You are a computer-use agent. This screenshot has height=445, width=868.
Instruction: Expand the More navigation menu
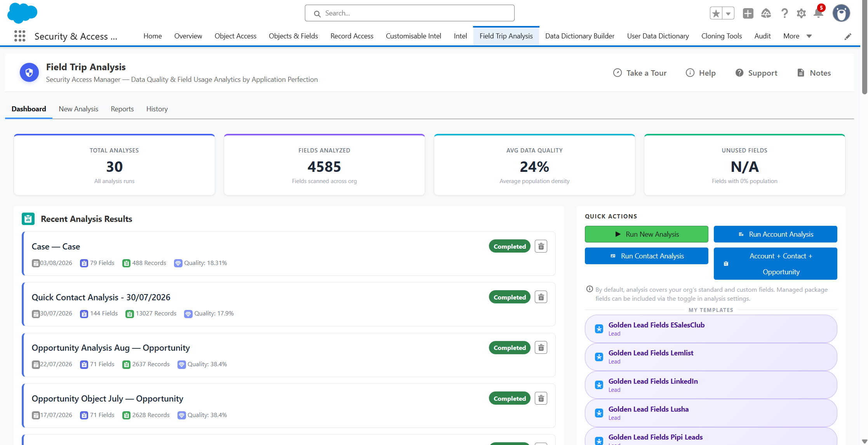tap(797, 36)
